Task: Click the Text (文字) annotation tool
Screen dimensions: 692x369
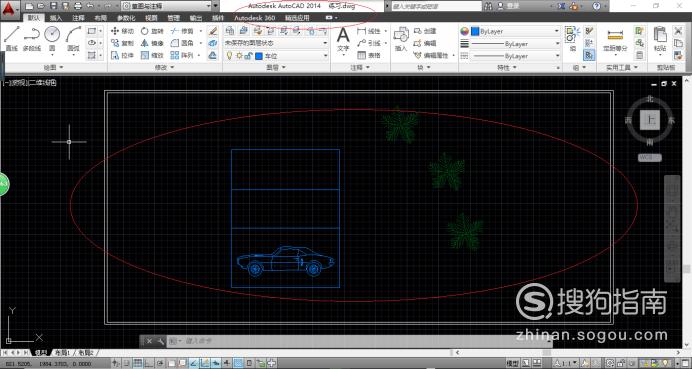Action: pyautogui.click(x=343, y=39)
